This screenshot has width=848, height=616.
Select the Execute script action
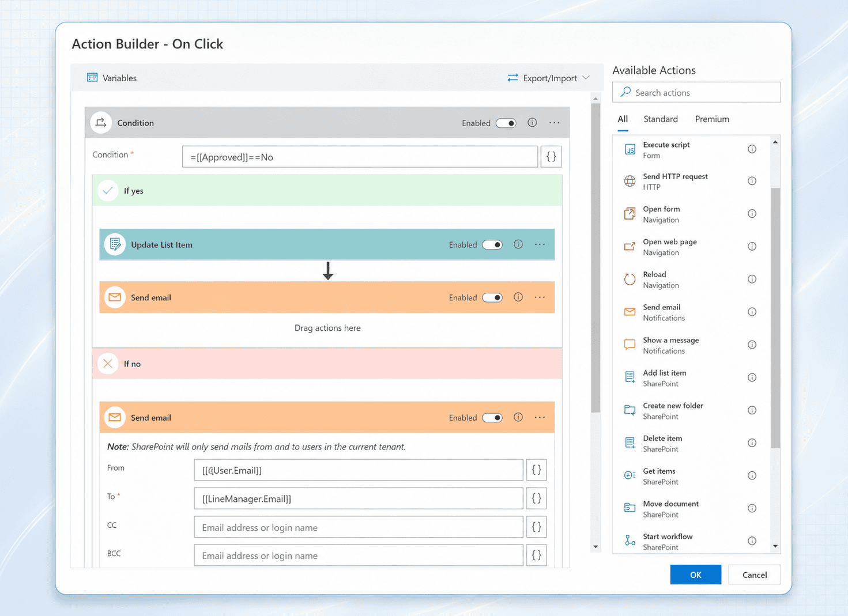pos(691,150)
